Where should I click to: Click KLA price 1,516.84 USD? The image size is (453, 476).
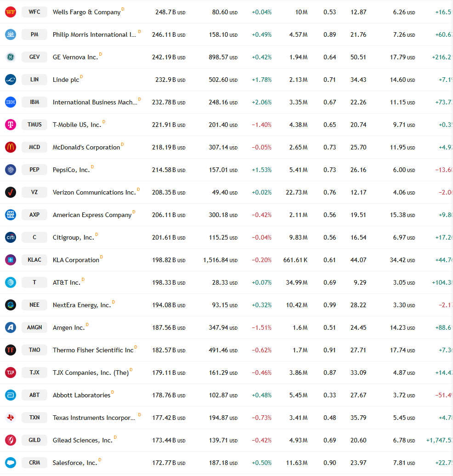221,260
